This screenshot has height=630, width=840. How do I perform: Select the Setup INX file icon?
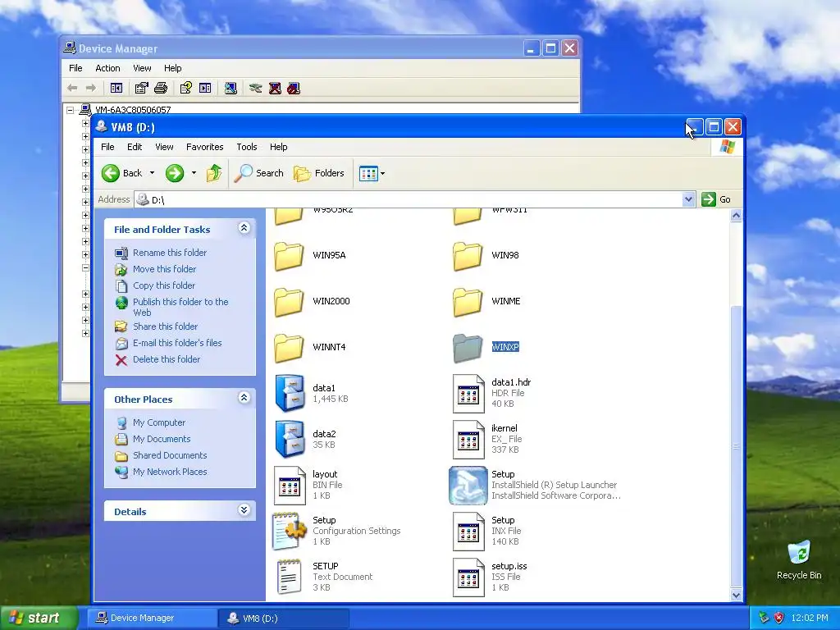[x=468, y=532]
